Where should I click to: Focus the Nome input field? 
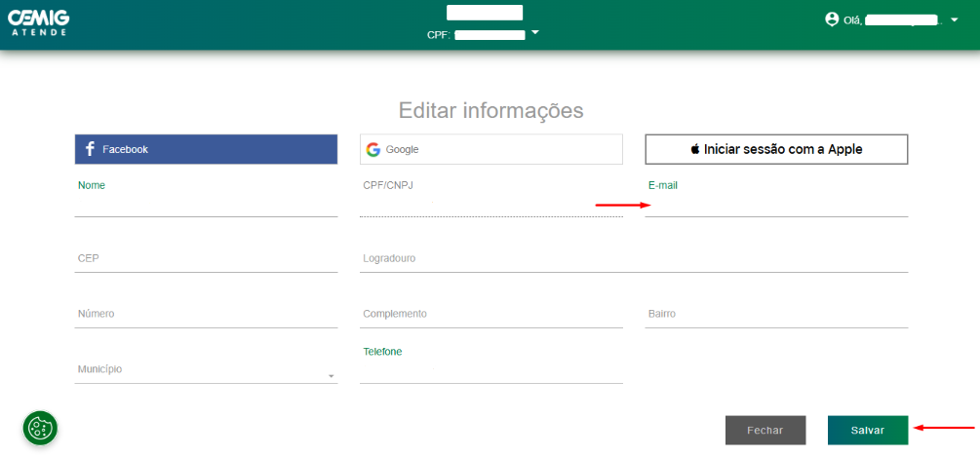206,205
